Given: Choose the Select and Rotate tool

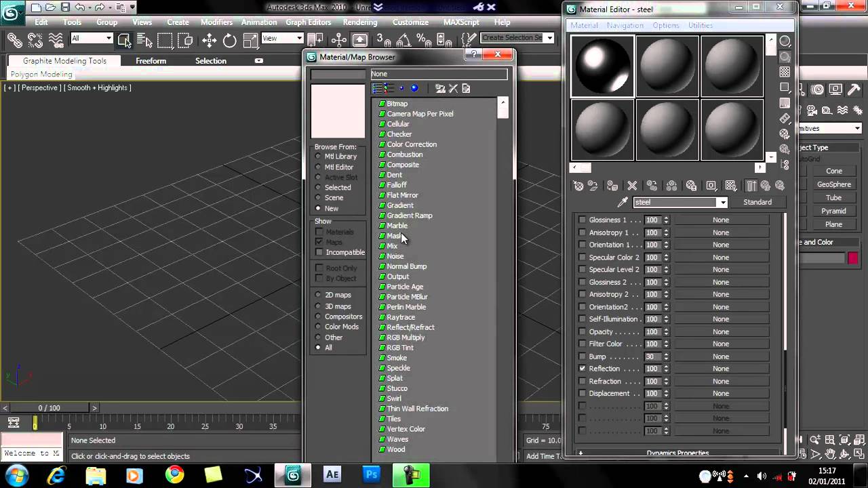Looking at the screenshot, I should 230,40.
